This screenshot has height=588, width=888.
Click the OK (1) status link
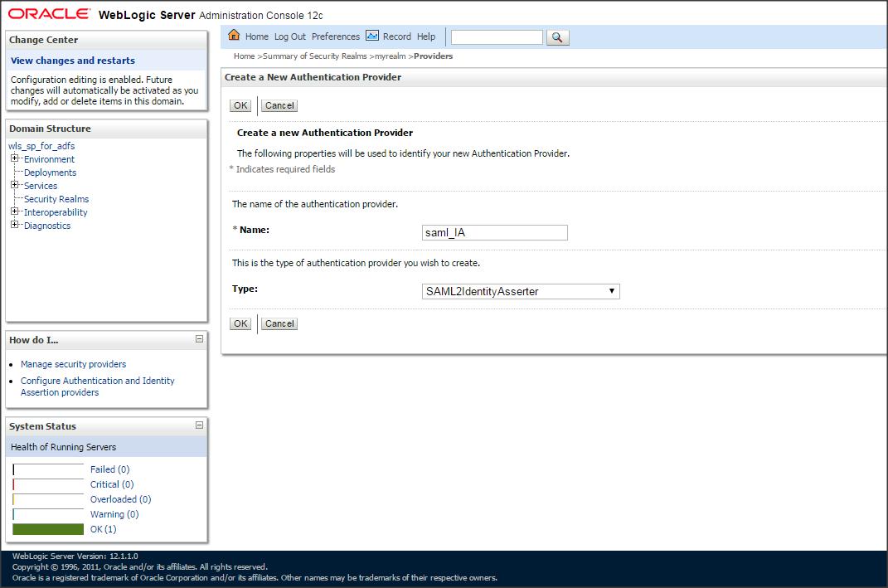click(x=103, y=529)
